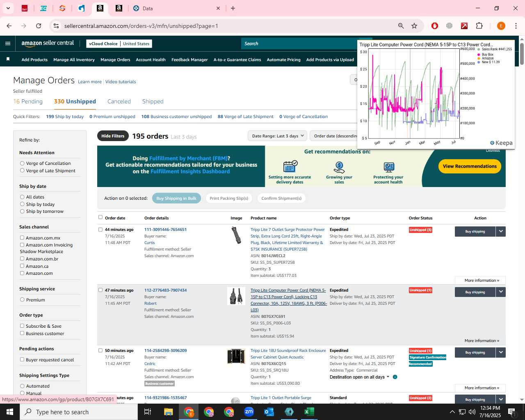Check the Amazon.com.mx sales channel
The width and height of the screenshot is (525, 420).
click(x=22, y=237)
